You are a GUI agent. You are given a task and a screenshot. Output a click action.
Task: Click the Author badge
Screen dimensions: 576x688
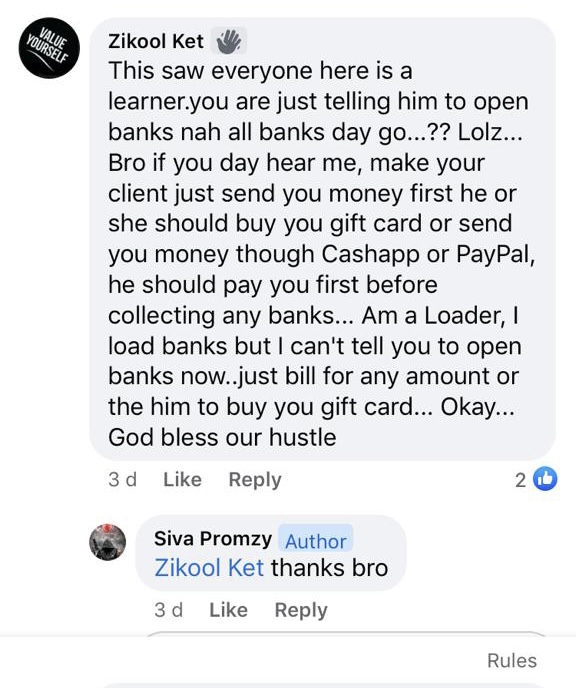[x=315, y=540]
